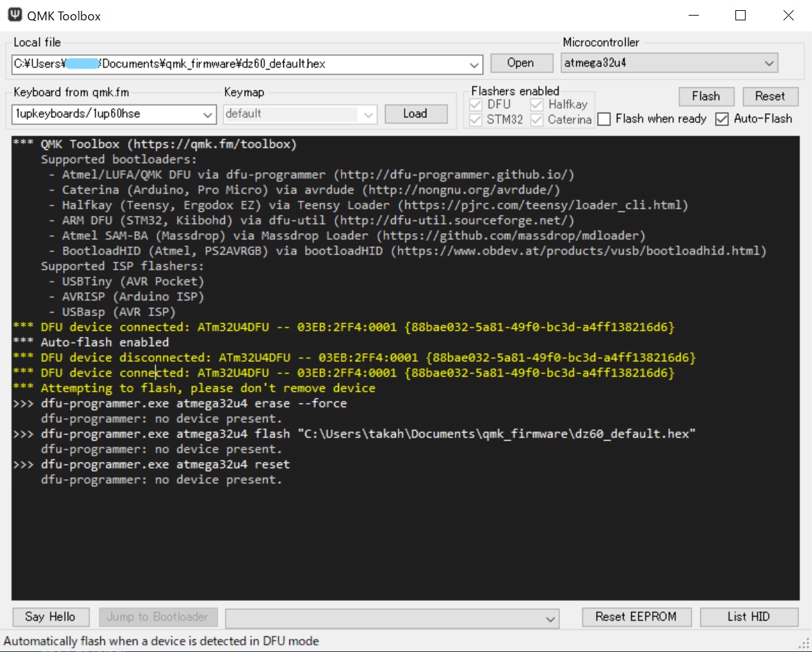Click the 'USBasp (AVR ISP)' log line
Viewport: 812px width, 652px height.
point(113,312)
